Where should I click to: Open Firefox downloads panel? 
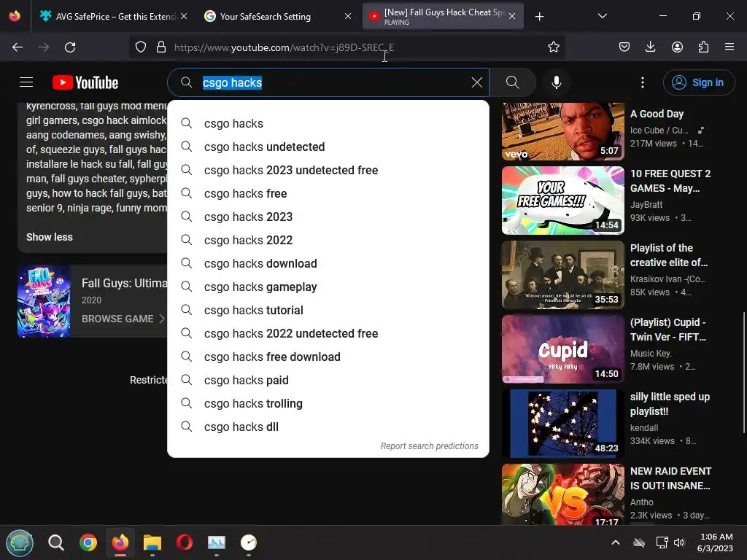pos(650,47)
